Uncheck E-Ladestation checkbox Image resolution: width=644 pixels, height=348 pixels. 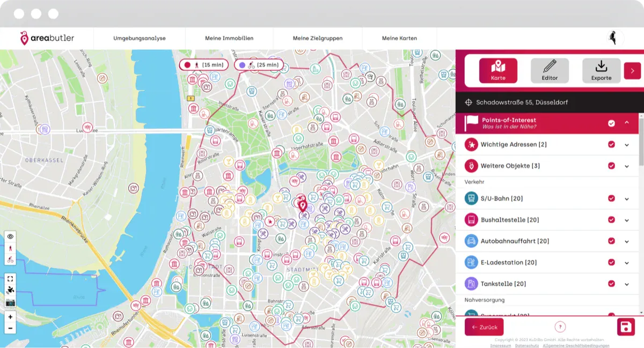pos(611,262)
